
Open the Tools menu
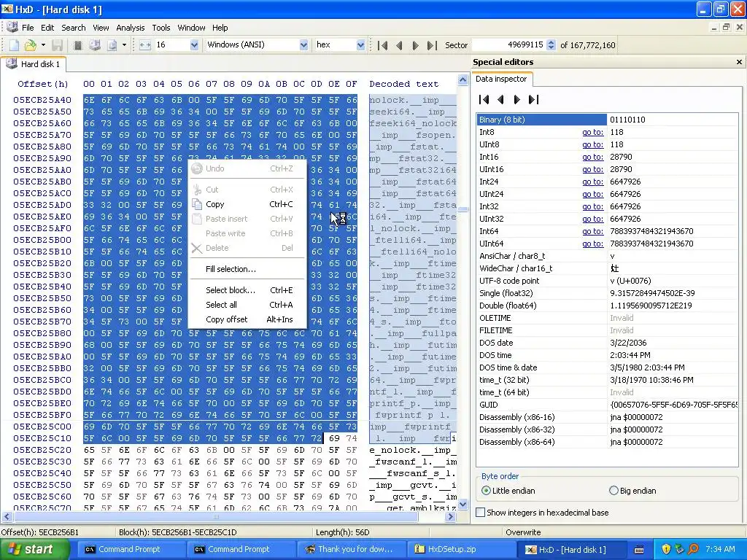[161, 28]
